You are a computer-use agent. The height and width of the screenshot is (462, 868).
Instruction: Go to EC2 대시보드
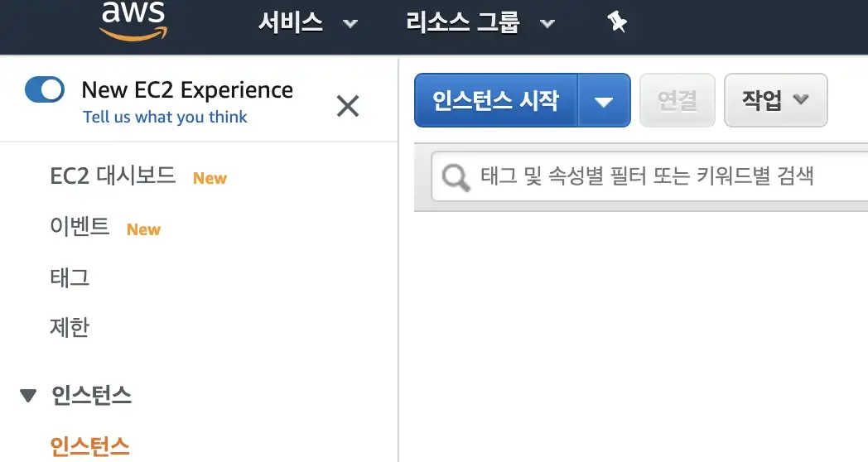pos(113,176)
